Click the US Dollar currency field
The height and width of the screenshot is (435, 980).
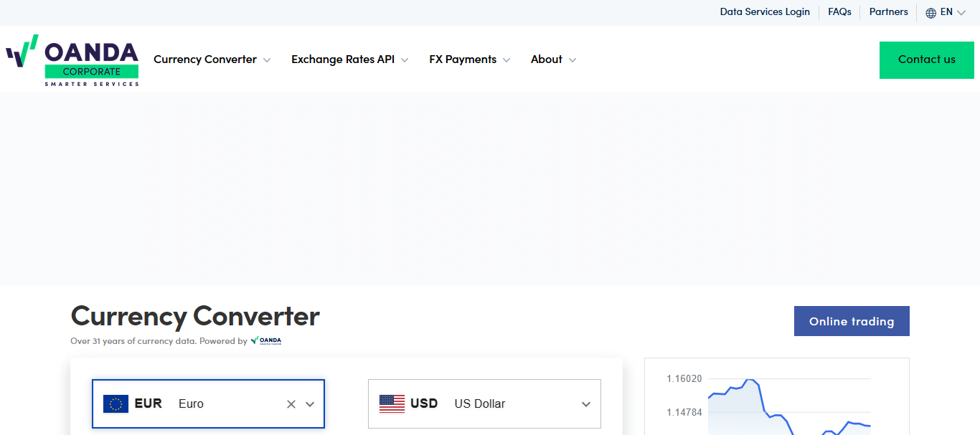pos(484,403)
